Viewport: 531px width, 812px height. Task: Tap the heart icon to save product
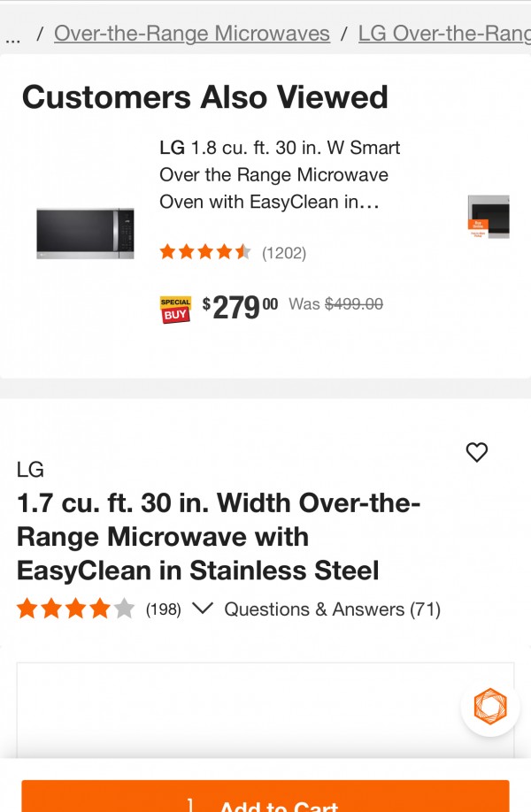pos(477,452)
